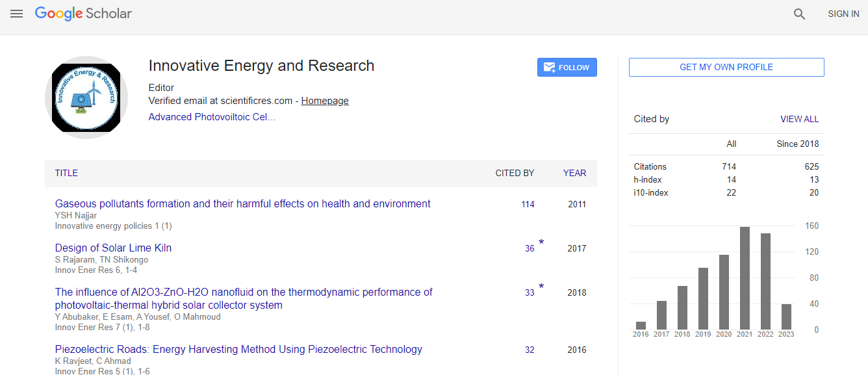
Task: Open the Design of Solar Lime Kiln paper
Action: [x=113, y=248]
